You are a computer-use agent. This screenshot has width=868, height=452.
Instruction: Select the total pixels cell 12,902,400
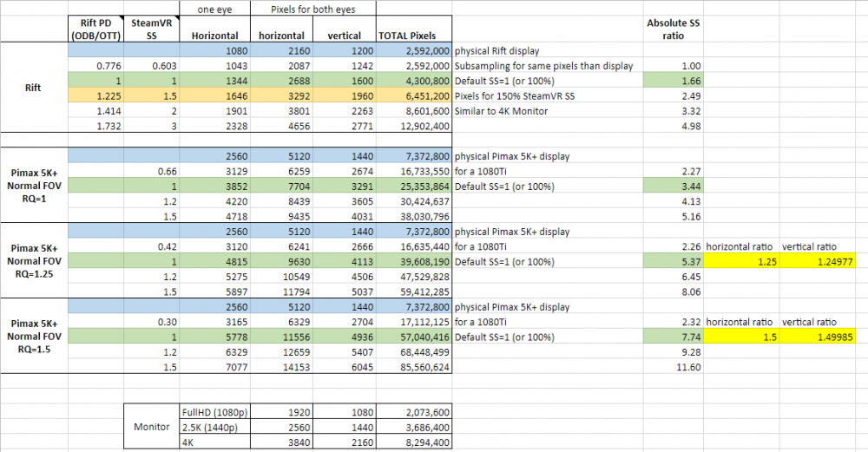414,126
